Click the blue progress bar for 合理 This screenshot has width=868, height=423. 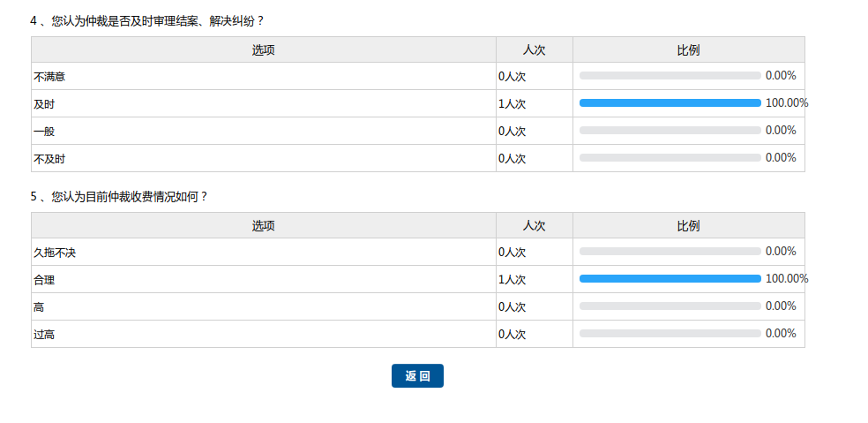(670, 279)
